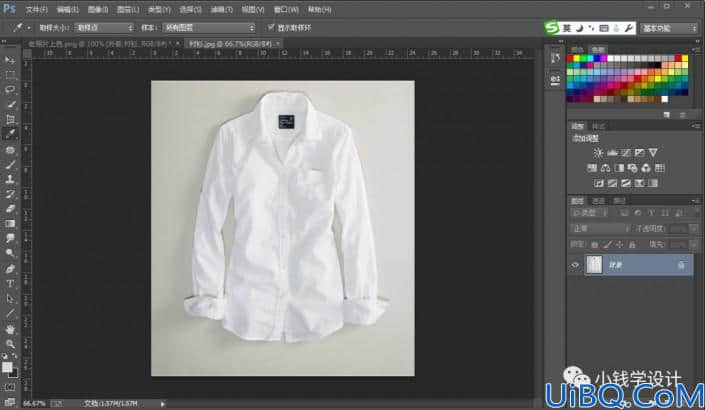Click the Background layer lock icon

681,265
